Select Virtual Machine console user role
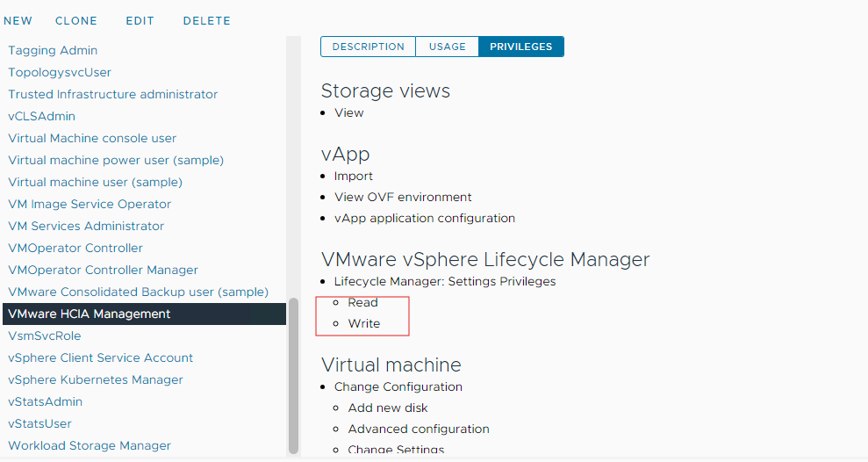Screen dimensions: 868x462 click(92, 139)
